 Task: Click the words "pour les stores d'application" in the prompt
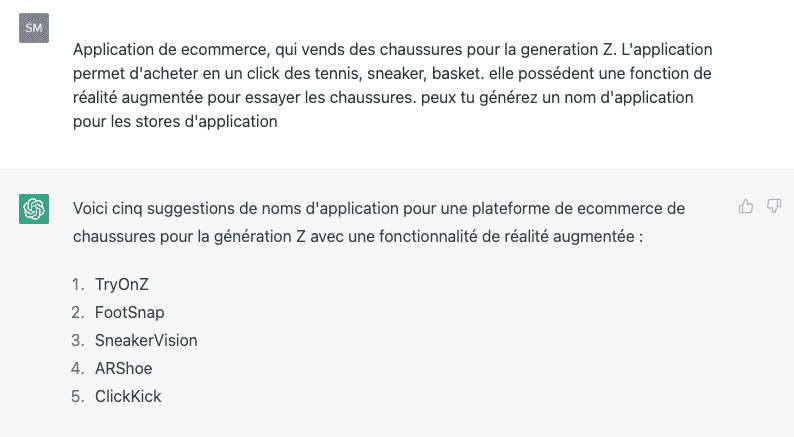[175, 124]
